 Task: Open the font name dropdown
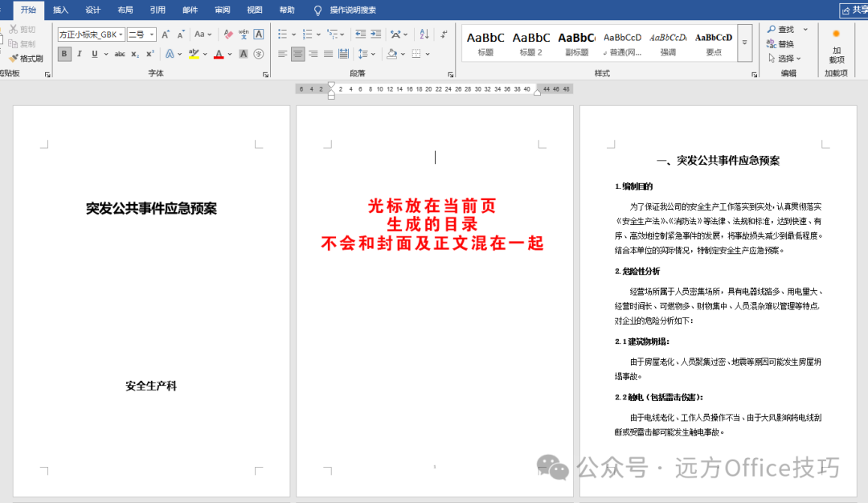pos(92,35)
